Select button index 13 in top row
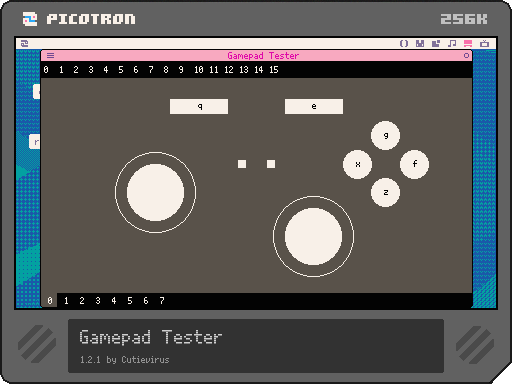This screenshot has width=512, height=384. 244,70
